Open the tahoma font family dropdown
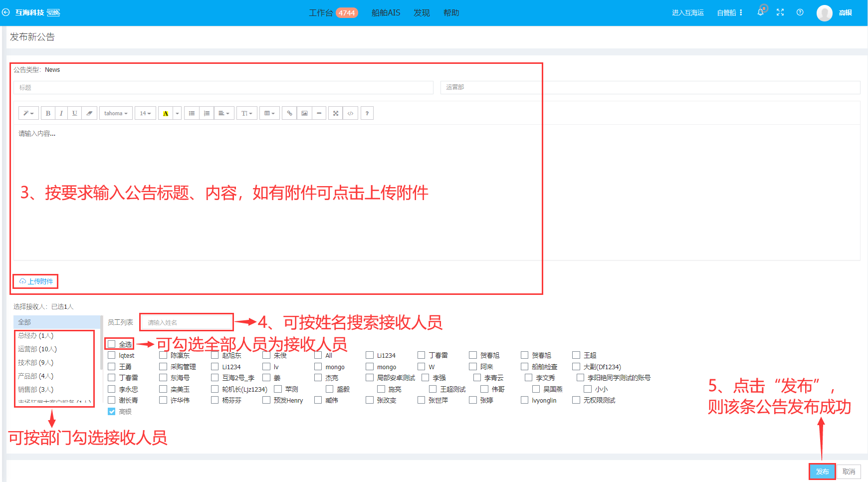Viewport: 868px width, 482px height. pos(116,113)
